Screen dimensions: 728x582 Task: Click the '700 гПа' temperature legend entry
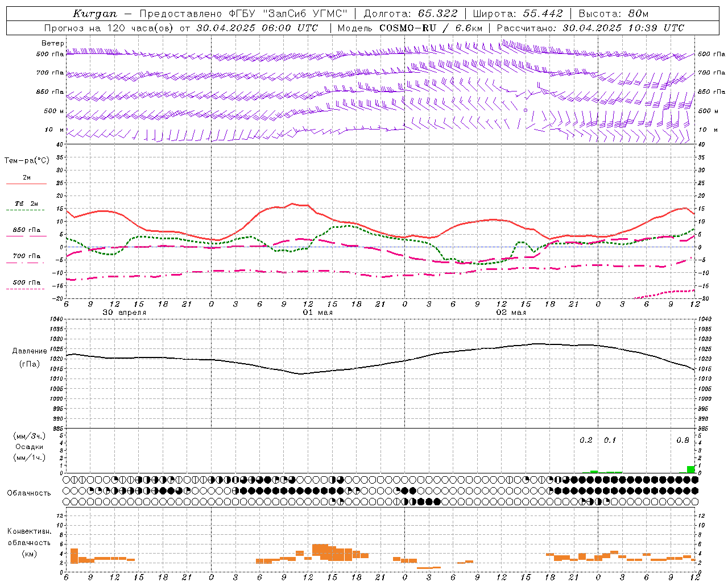pos(27,256)
